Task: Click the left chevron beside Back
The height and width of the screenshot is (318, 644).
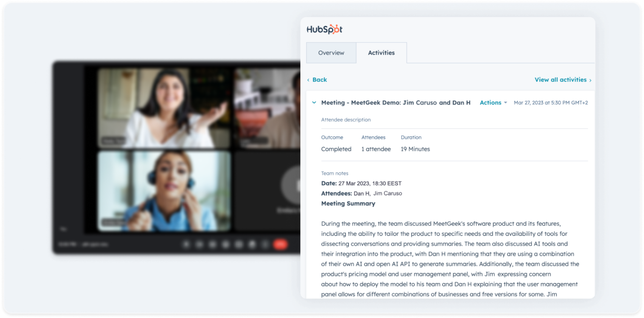Action: tap(308, 80)
